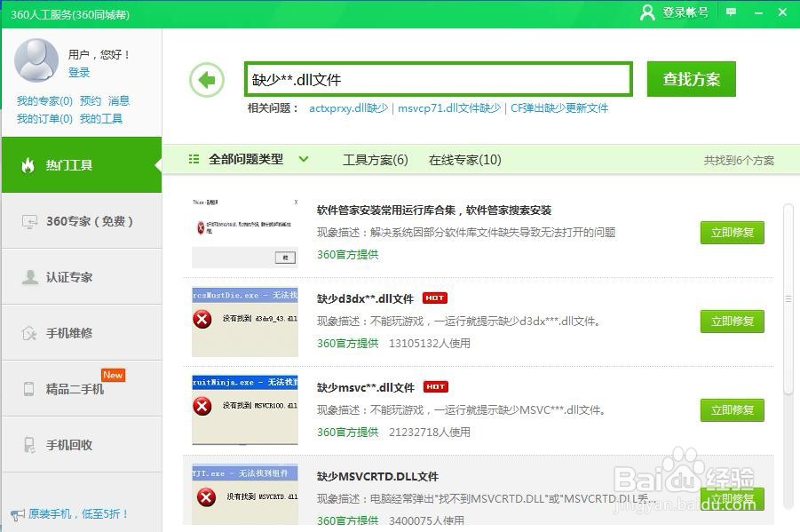Click the message icon in the title bar
Screen dimensions: 800x532
[x=730, y=12]
